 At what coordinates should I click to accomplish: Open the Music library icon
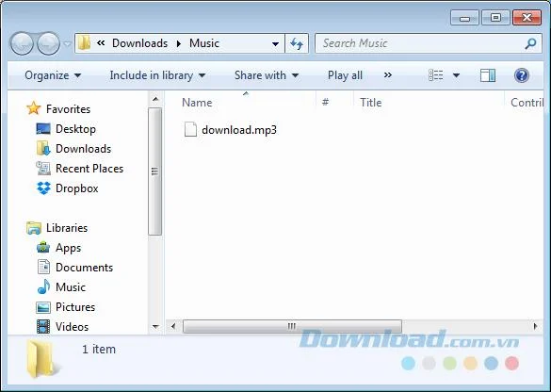[x=43, y=286]
